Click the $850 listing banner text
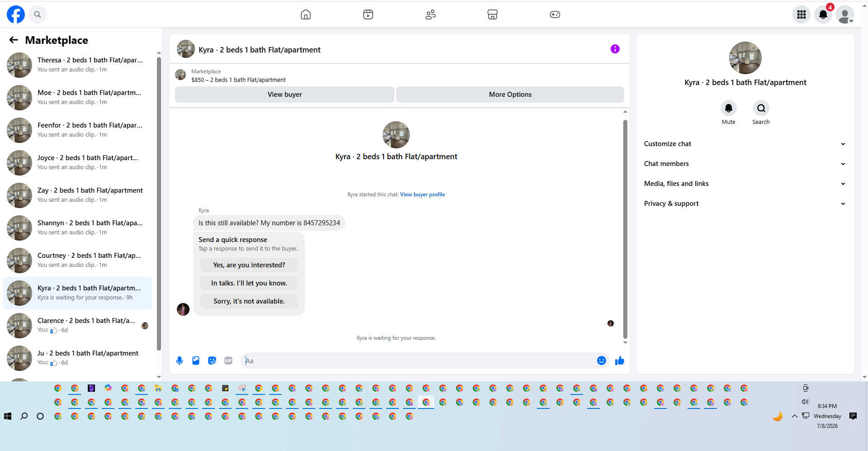Viewport: 868px width, 451px height. (x=238, y=80)
